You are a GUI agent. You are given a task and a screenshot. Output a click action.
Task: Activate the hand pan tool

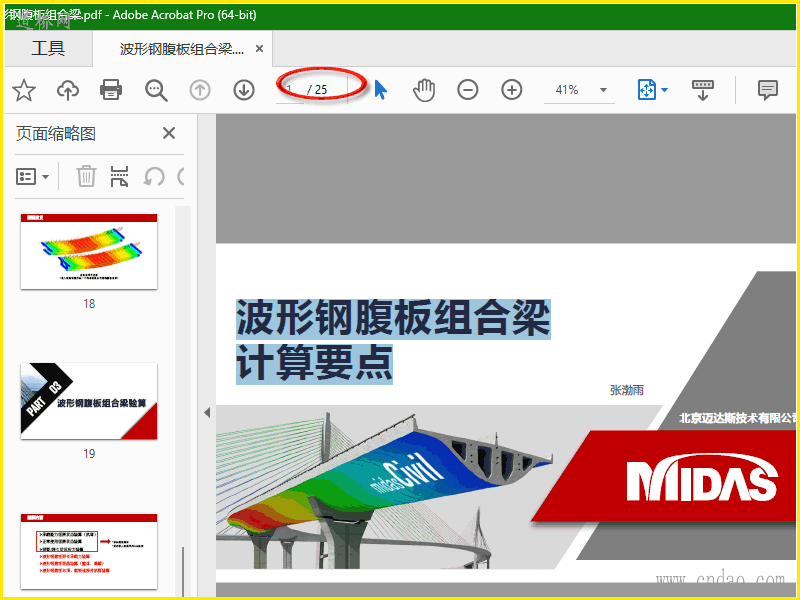(x=423, y=90)
